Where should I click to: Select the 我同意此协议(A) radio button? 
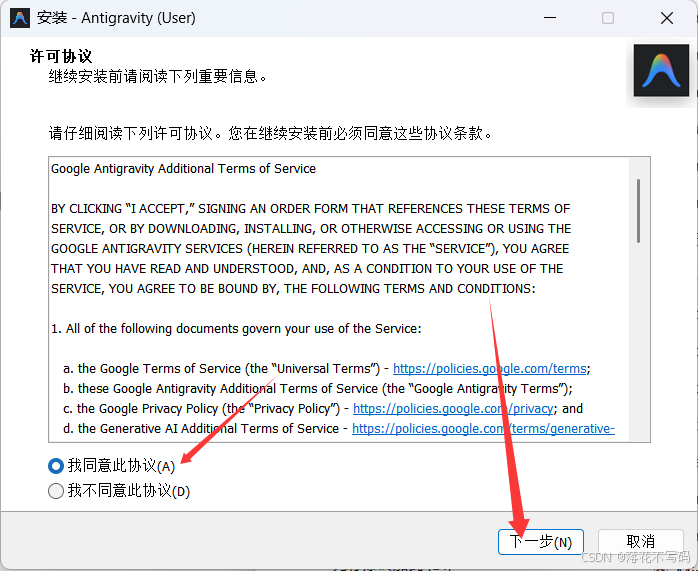click(56, 466)
